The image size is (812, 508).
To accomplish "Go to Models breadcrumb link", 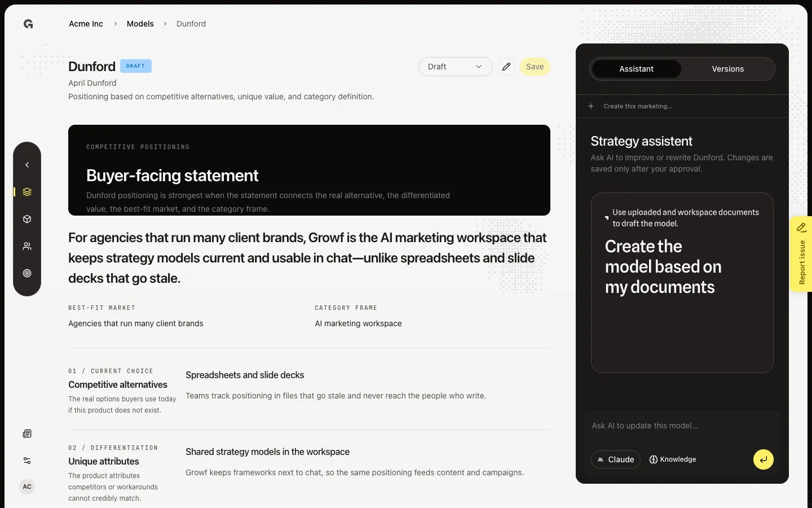I will pos(140,24).
